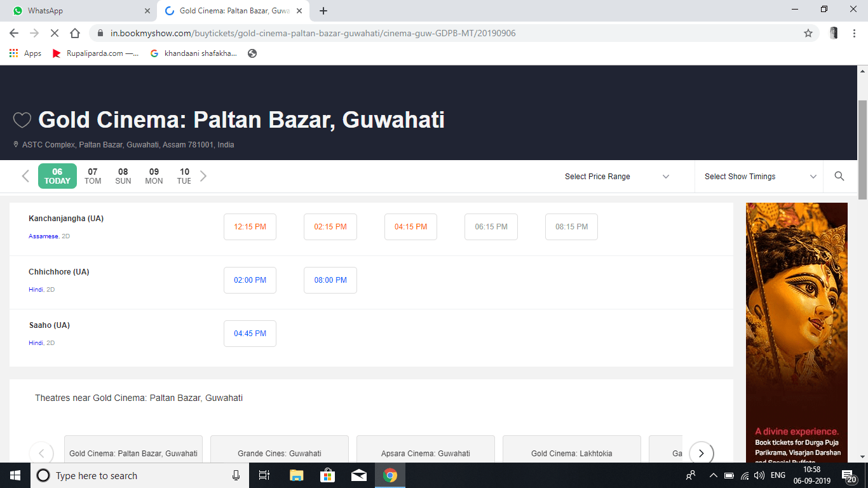Select the 09 MON date tab
The image size is (868, 488).
[154, 176]
